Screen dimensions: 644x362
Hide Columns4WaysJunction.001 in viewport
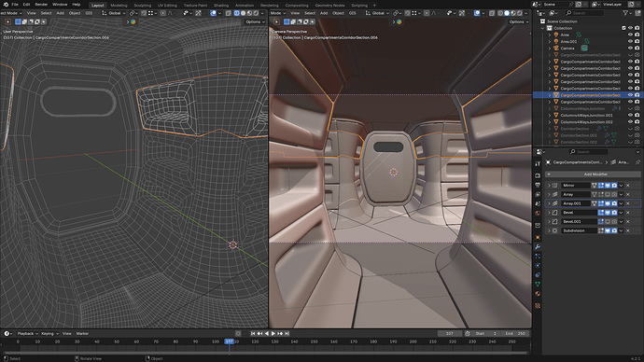point(630,116)
